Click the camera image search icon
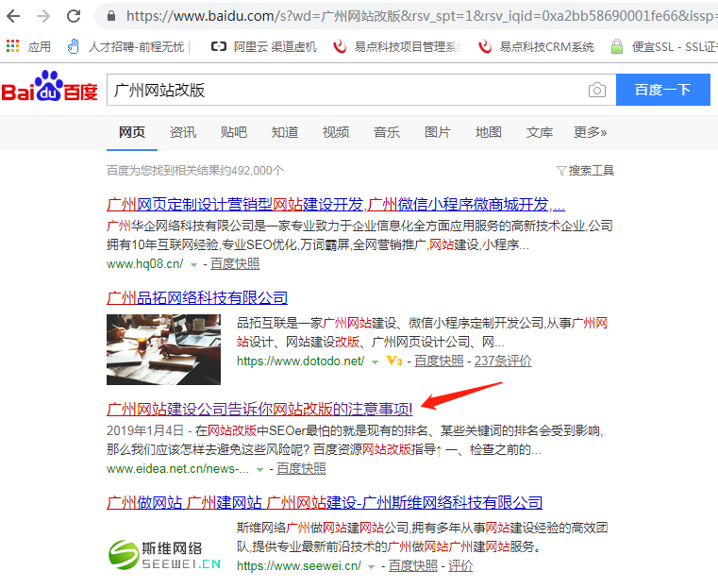The image size is (718, 588). pos(596,91)
